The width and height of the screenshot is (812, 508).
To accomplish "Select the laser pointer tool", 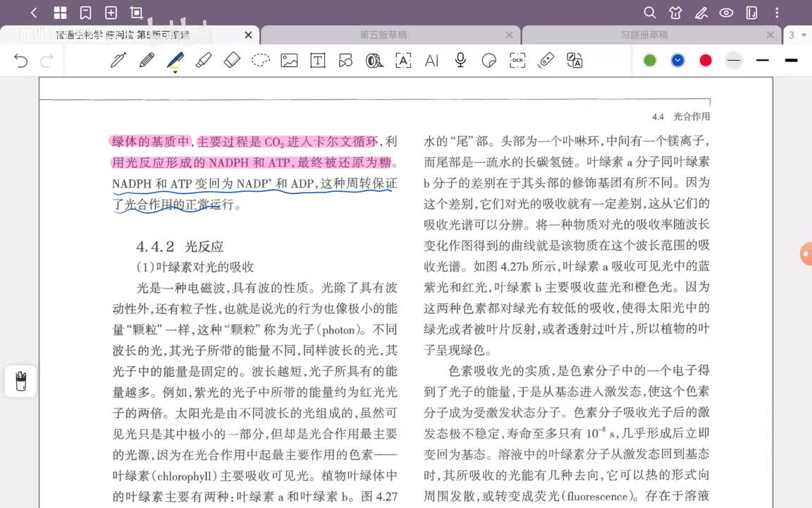I will (x=546, y=60).
